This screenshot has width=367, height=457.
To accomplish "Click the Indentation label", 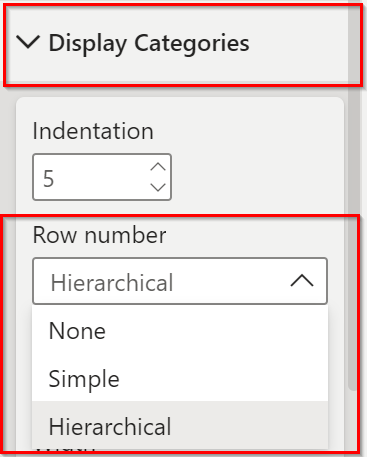I will (93, 131).
